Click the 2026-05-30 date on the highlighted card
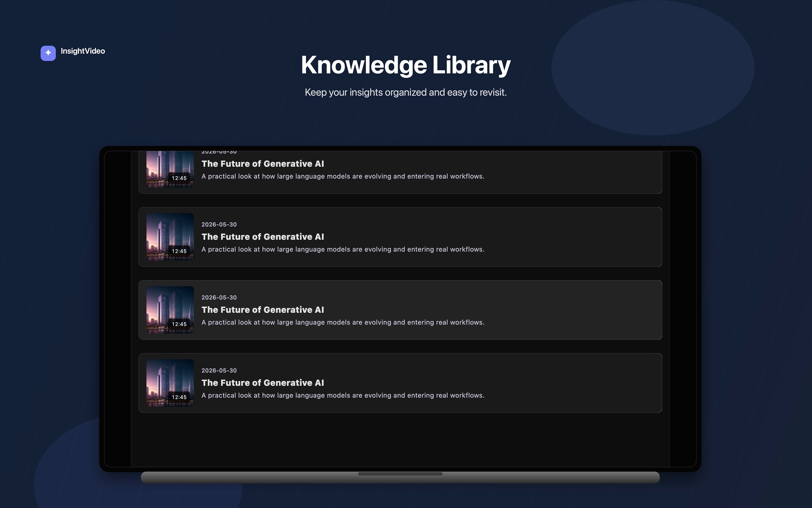The height and width of the screenshot is (508, 812). pyautogui.click(x=219, y=297)
